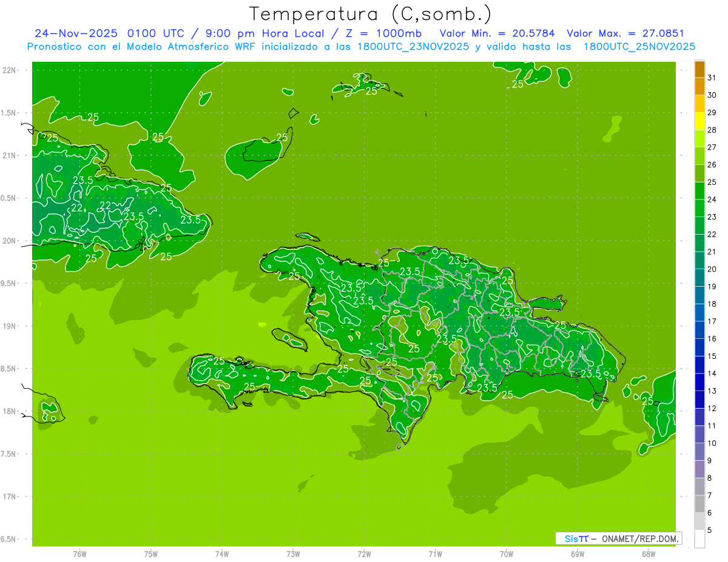Click the gray color bar segment between 6 and 7

[699, 504]
